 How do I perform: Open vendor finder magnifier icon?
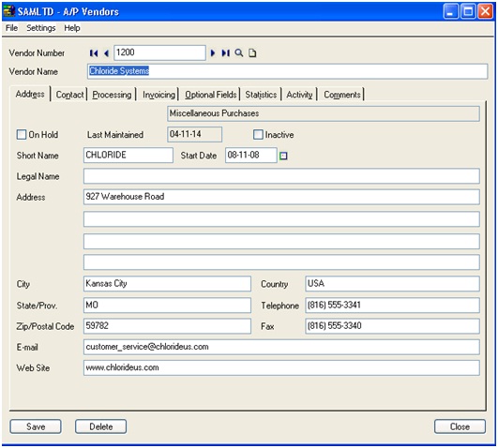click(x=239, y=53)
